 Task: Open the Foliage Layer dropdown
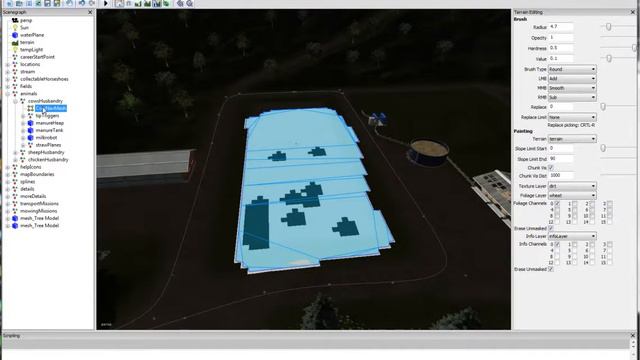tap(572, 196)
